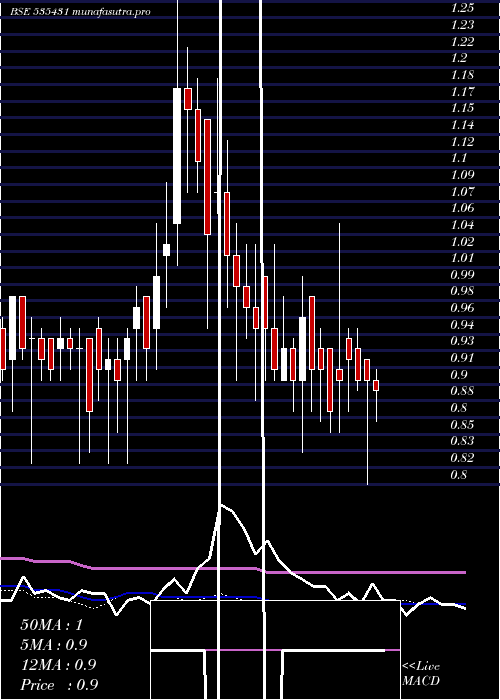The width and height of the screenshot is (500, 700).
Task: Select the 0.94 price level label
Action: [462, 325]
